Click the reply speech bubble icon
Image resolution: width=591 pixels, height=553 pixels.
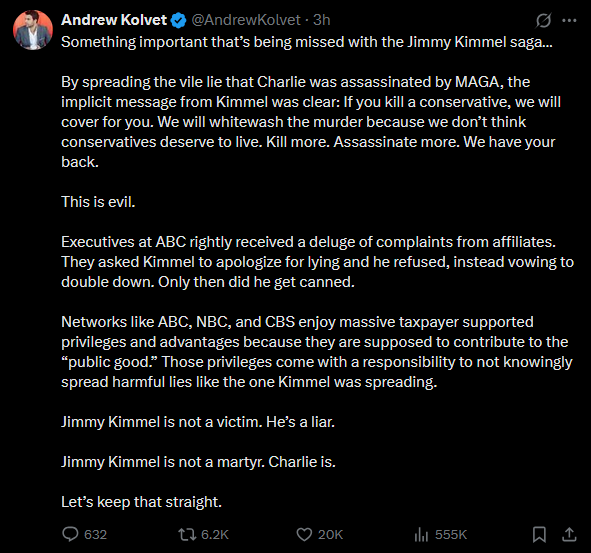[70, 534]
